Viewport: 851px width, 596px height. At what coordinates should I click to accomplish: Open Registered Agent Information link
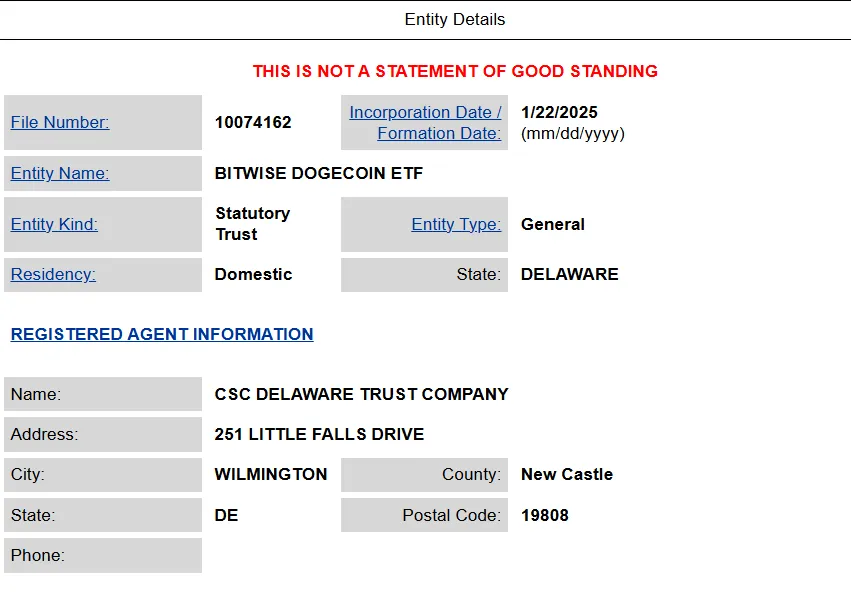tap(162, 334)
